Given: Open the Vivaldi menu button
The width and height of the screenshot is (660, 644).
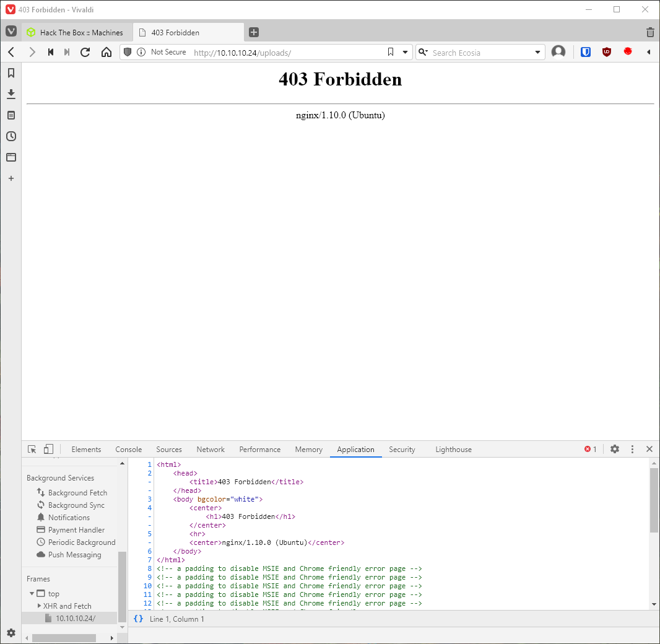Looking at the screenshot, I should (11, 32).
